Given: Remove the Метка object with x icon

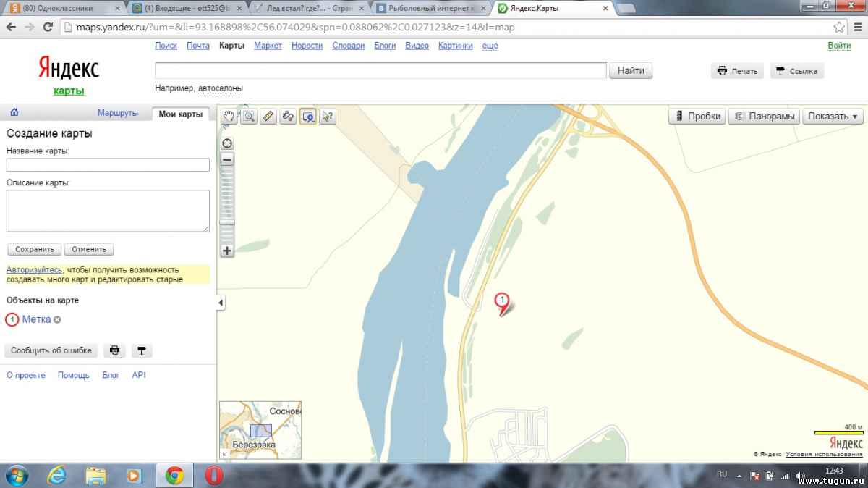Looking at the screenshot, I should (58, 319).
